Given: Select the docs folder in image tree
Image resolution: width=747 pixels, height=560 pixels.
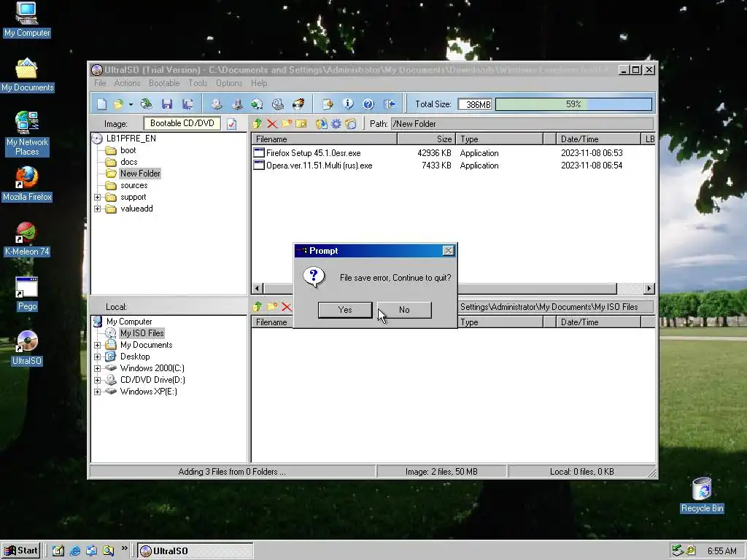Looking at the screenshot, I should tap(128, 162).
